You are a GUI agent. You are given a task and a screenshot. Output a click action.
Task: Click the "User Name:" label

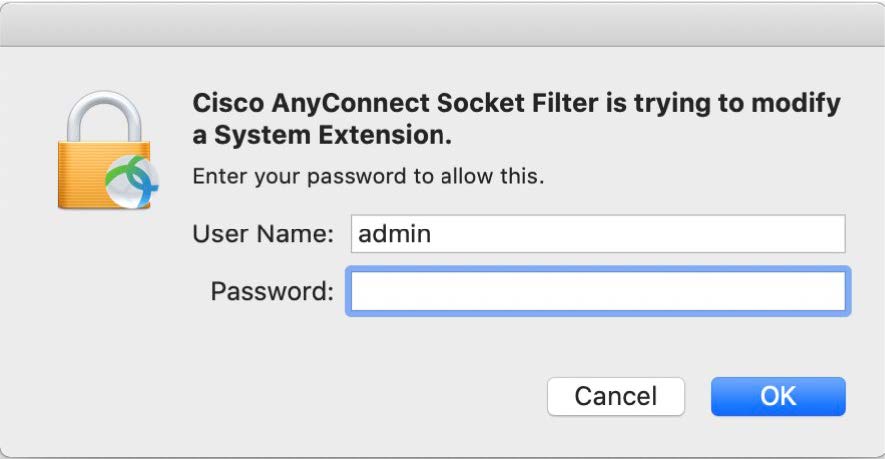click(262, 234)
